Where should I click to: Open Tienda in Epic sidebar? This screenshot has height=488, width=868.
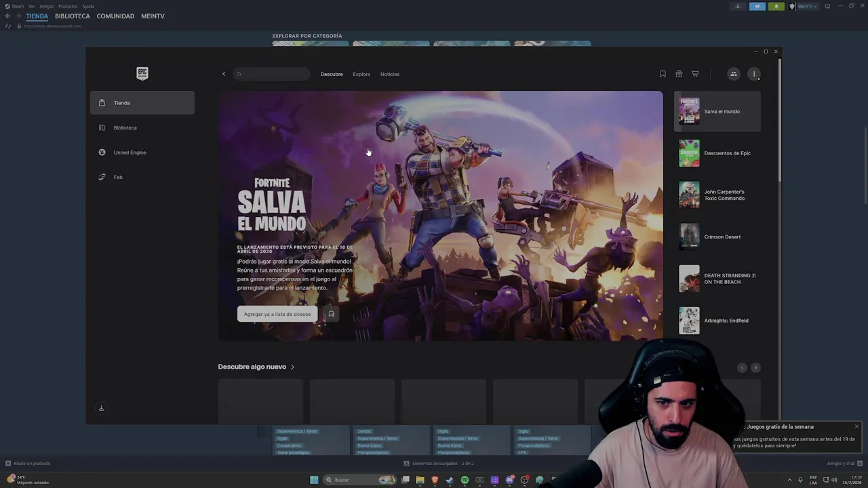pyautogui.click(x=142, y=103)
